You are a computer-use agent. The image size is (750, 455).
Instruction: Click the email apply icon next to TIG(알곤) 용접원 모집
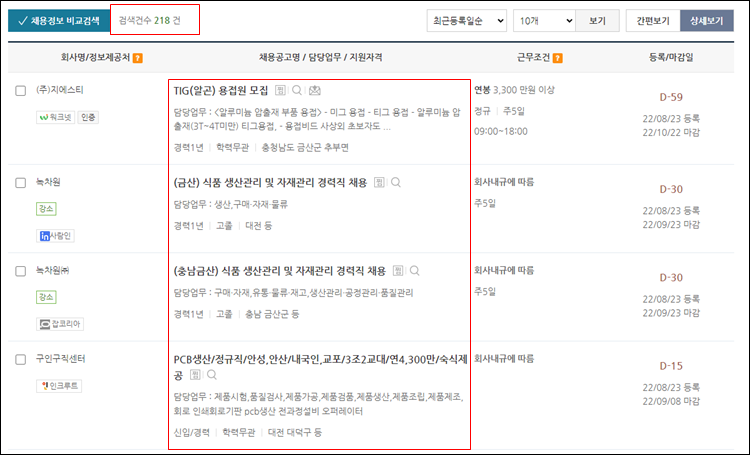[314, 90]
